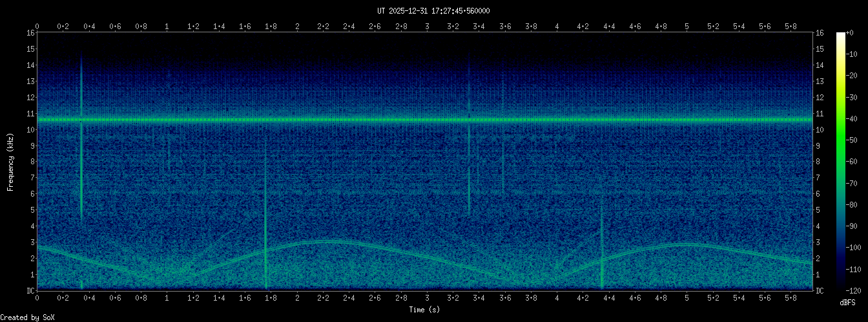The height and width of the screenshot is (322, 868).
Task: Click the bright horizontal band near 10.6 kHz
Action: (425, 120)
